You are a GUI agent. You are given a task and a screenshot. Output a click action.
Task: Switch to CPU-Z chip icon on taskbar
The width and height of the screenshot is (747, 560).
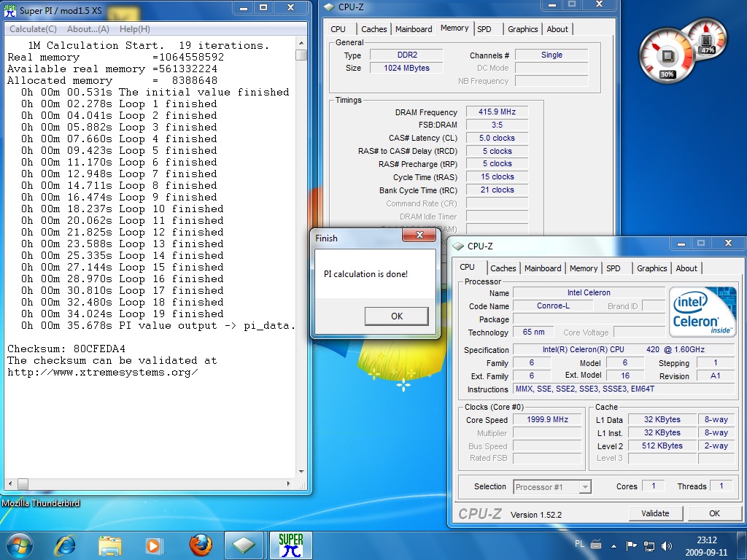pyautogui.click(x=244, y=545)
